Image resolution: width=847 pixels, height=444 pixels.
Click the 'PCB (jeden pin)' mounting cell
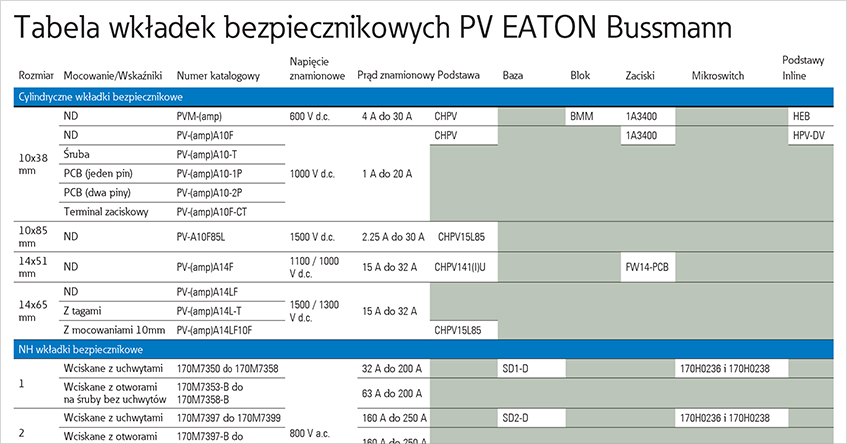98,173
